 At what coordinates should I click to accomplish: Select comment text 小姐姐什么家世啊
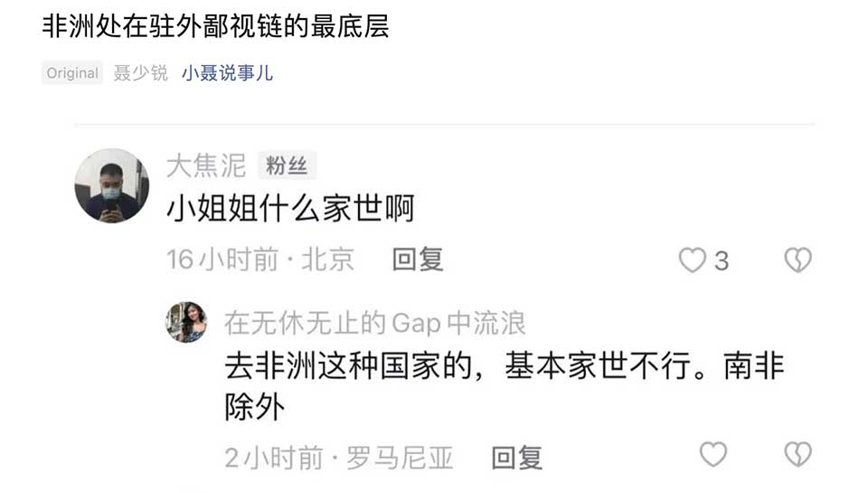[x=290, y=209]
